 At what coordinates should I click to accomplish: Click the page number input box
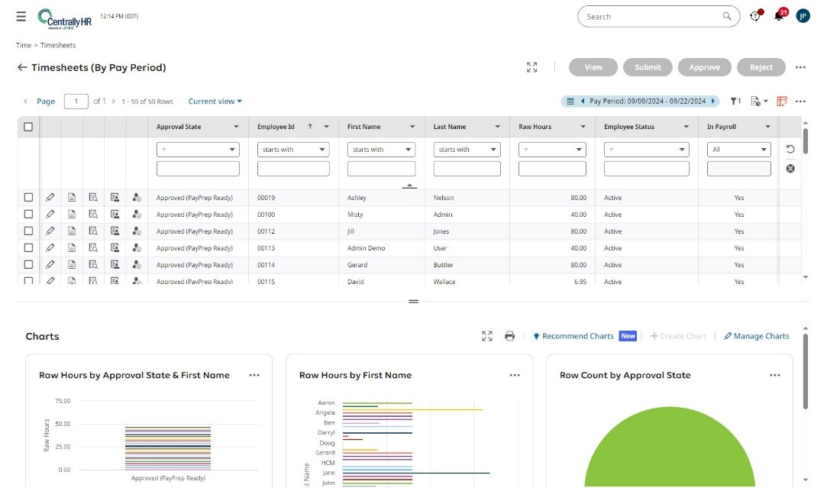[x=76, y=102]
